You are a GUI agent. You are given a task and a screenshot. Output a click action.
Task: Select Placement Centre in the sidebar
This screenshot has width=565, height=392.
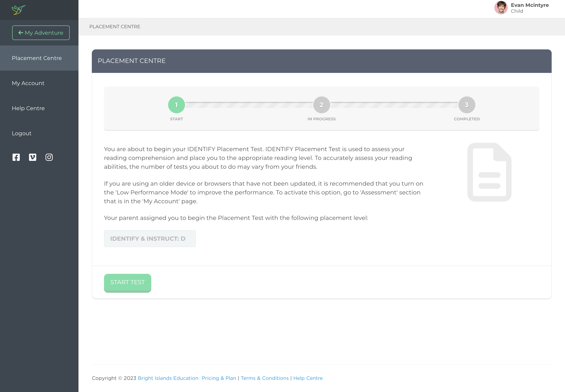[37, 58]
